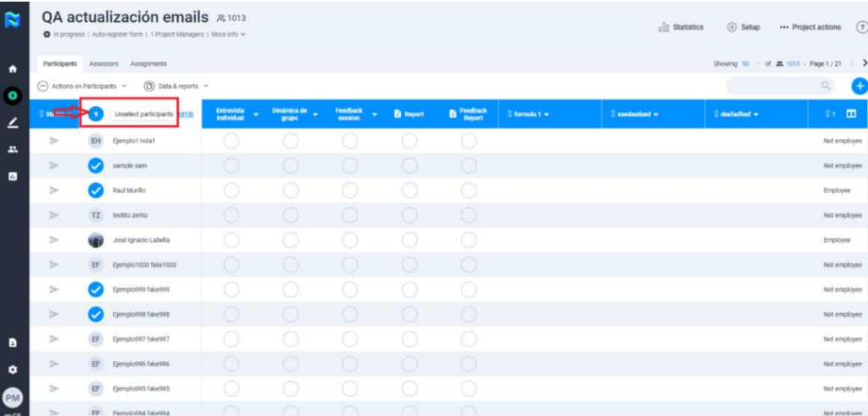
Task: Uncheck participant Ejemplo999 fake999
Action: (97, 290)
